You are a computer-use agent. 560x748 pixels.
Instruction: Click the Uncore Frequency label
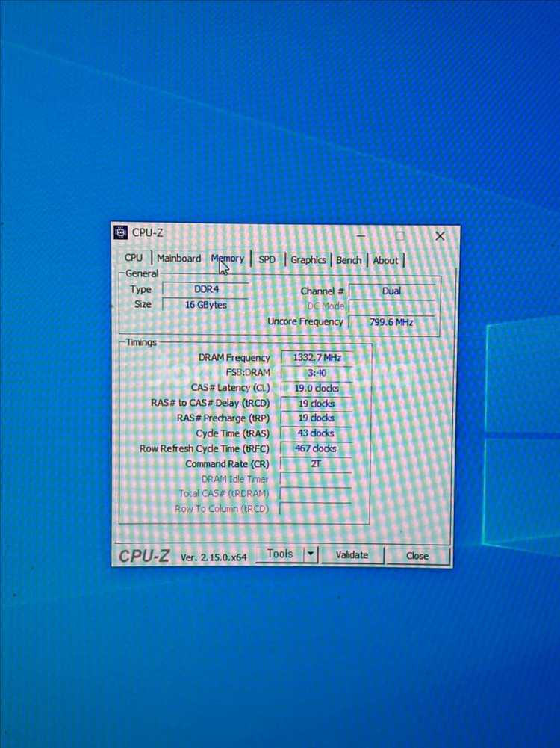[x=305, y=321]
